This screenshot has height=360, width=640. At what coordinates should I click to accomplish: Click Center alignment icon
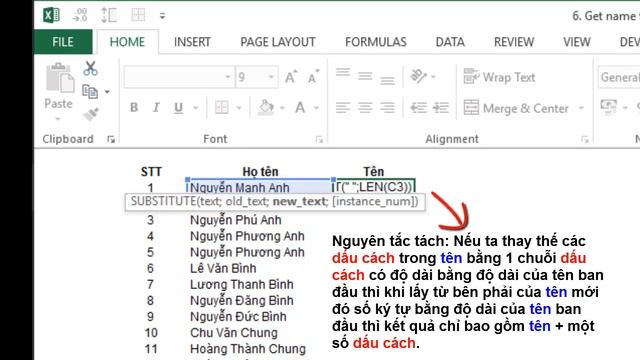(x=365, y=108)
